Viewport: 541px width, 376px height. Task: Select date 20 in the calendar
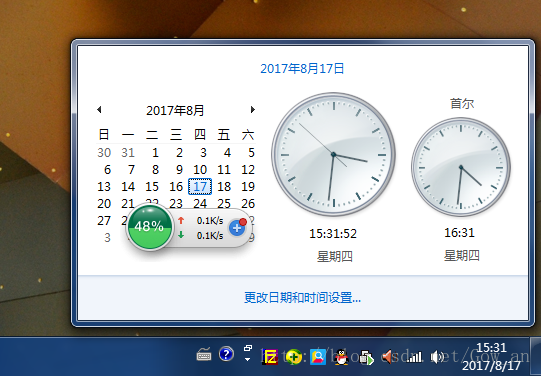[104, 204]
